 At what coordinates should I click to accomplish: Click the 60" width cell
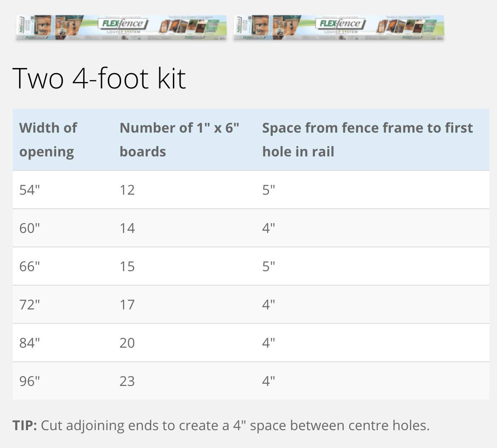(30, 228)
